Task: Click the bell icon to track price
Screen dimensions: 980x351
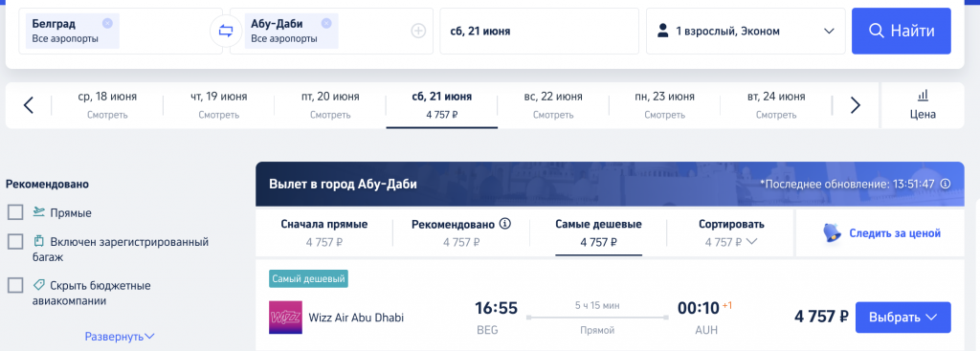Action: [832, 233]
